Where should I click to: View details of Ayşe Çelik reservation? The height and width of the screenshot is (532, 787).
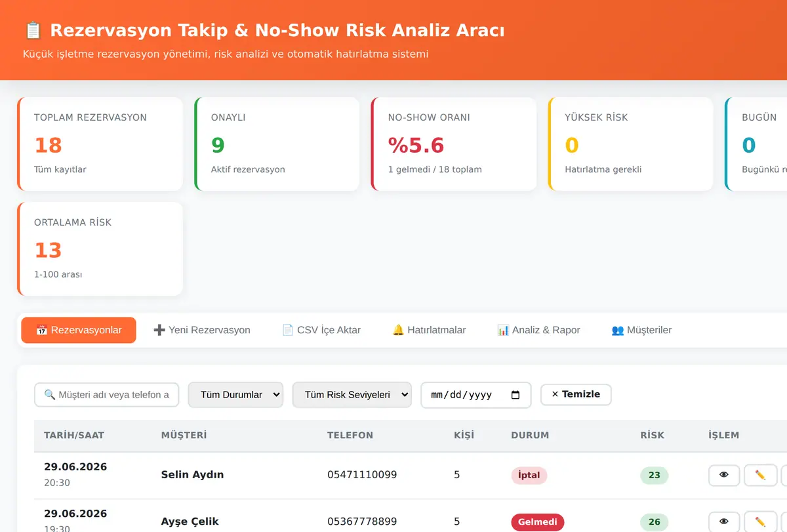point(724,522)
